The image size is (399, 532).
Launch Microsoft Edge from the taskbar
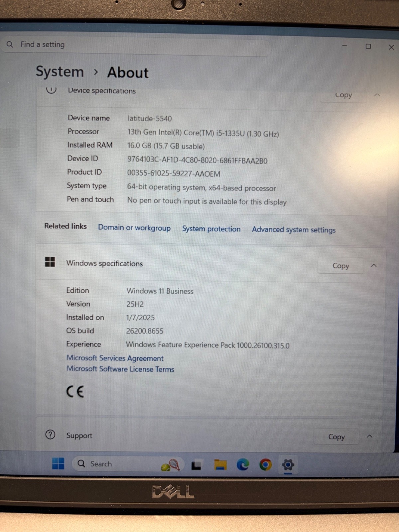click(x=243, y=465)
